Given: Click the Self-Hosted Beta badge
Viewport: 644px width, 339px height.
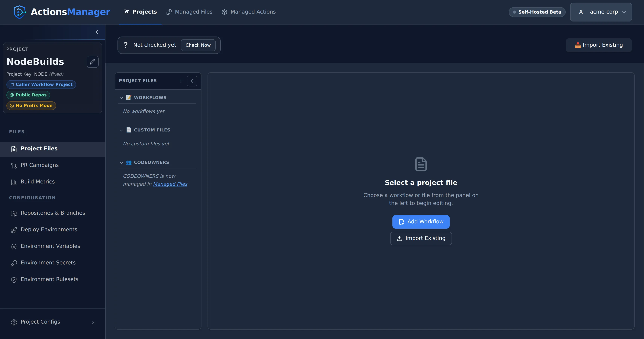Looking at the screenshot, I should (x=537, y=12).
